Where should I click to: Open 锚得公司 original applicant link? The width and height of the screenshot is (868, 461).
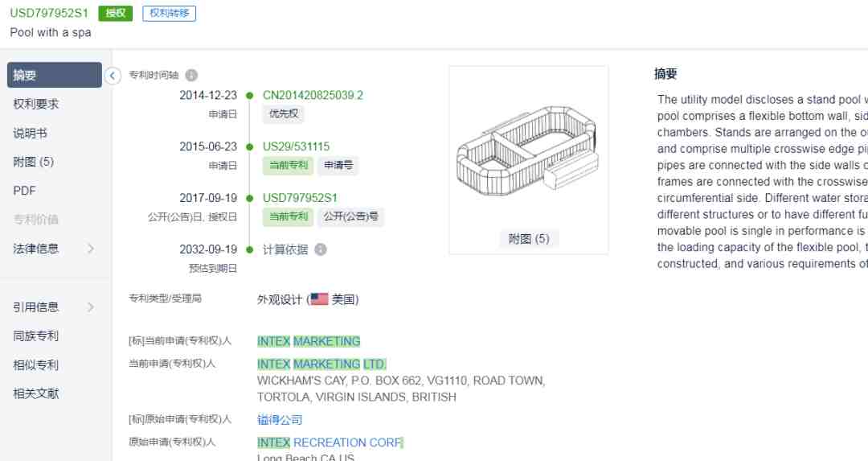[x=280, y=419]
